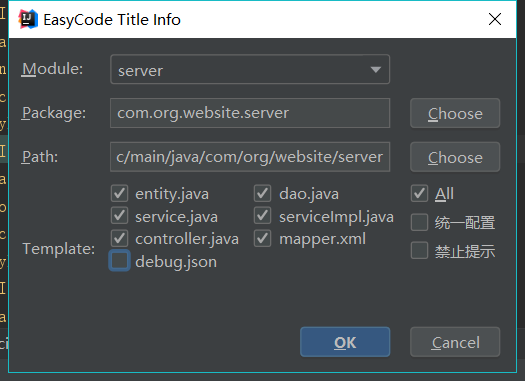Select the server module combo box

click(x=250, y=69)
